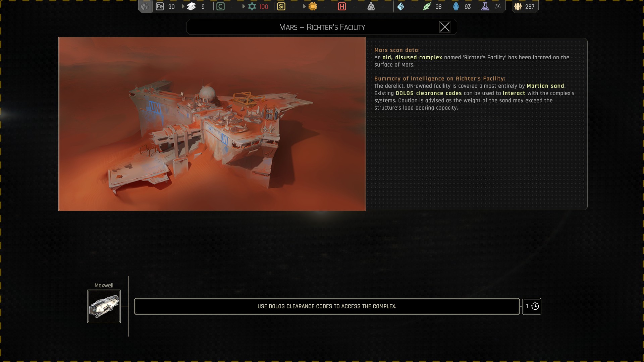The width and height of the screenshot is (644, 362).
Task: Click the orange microchip electronics icon
Action: [x=313, y=6]
